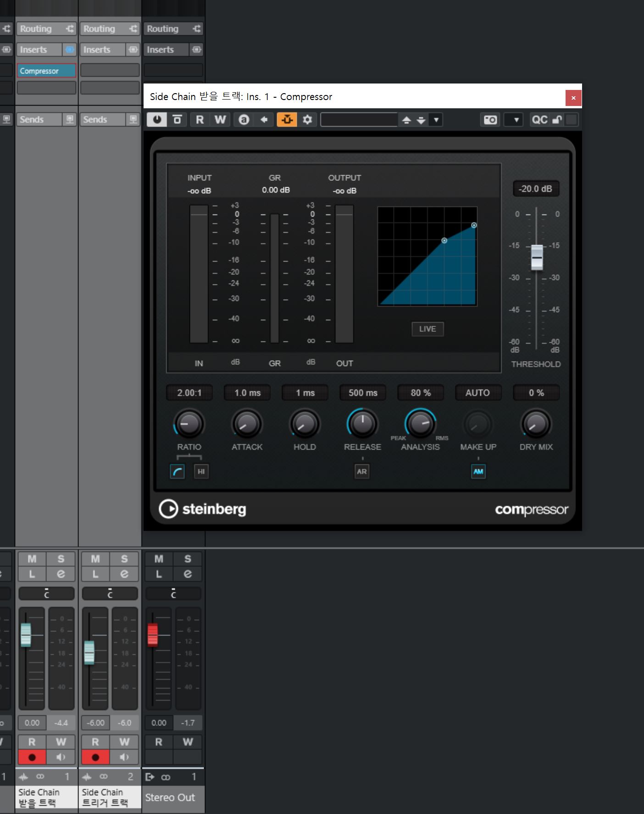Open preset management dropdown arrow

[x=436, y=120]
